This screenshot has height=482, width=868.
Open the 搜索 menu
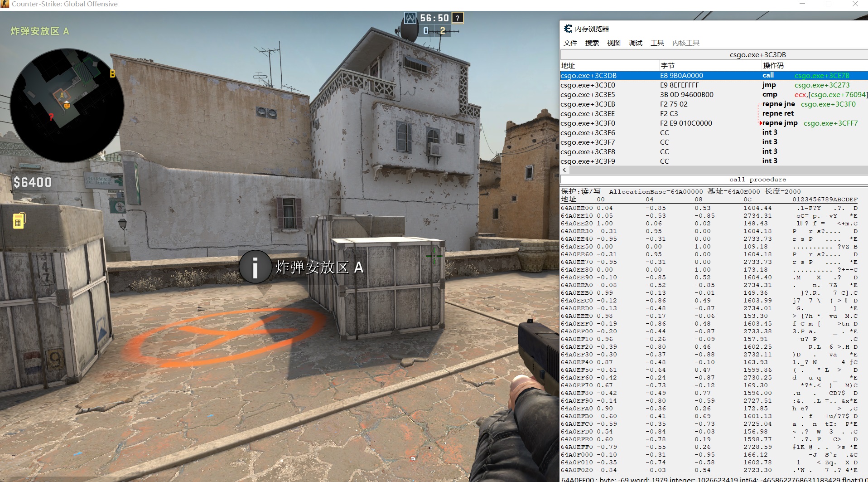(592, 43)
